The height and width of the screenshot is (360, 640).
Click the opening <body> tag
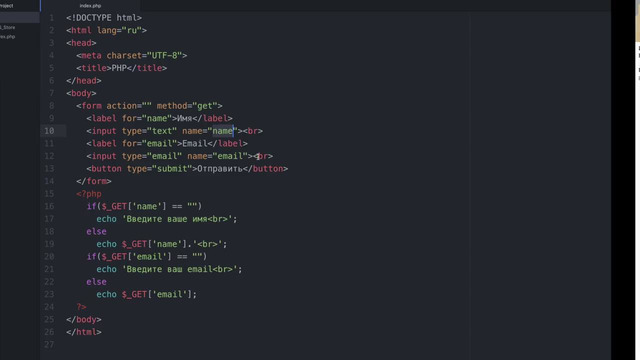pyautogui.click(x=81, y=93)
